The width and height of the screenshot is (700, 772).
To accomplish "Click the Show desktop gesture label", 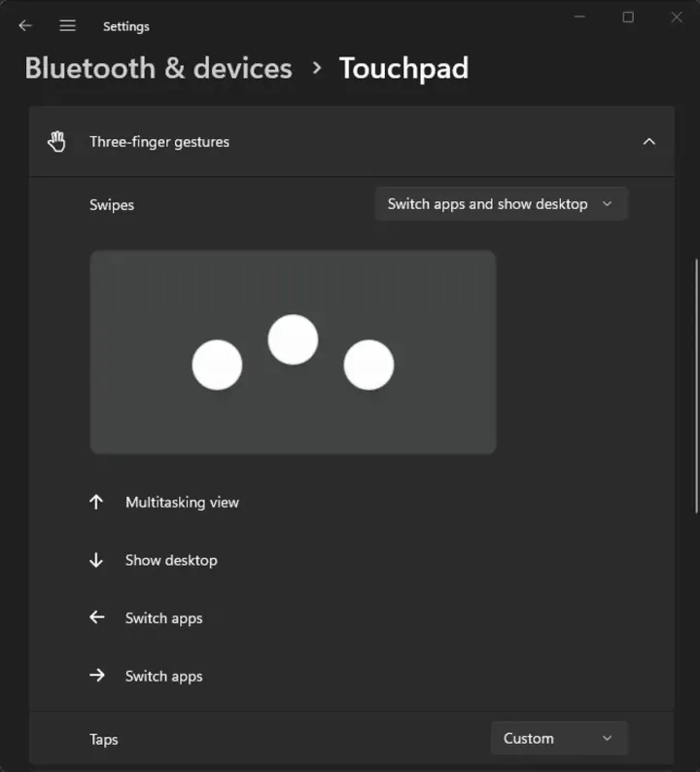I will point(171,560).
